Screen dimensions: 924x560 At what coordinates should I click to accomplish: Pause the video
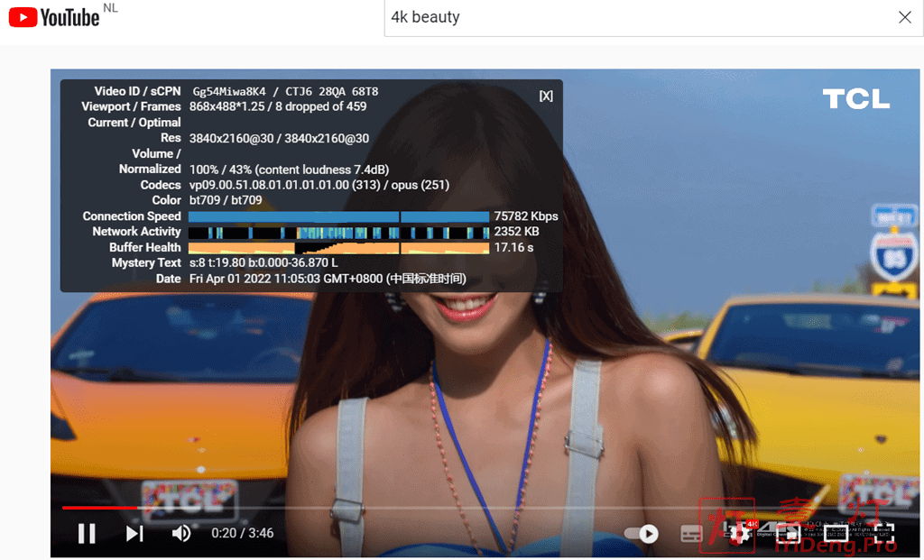pyautogui.click(x=87, y=534)
